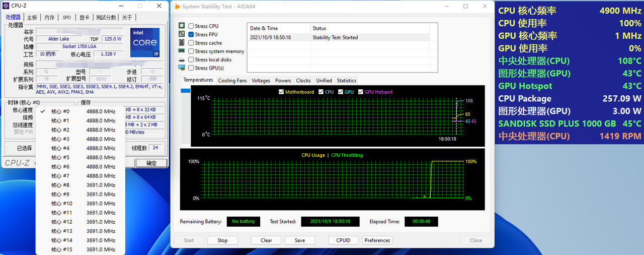The height and width of the screenshot is (255, 644).
Task: Select the SPD tab in CPU-Z
Action: click(x=66, y=18)
